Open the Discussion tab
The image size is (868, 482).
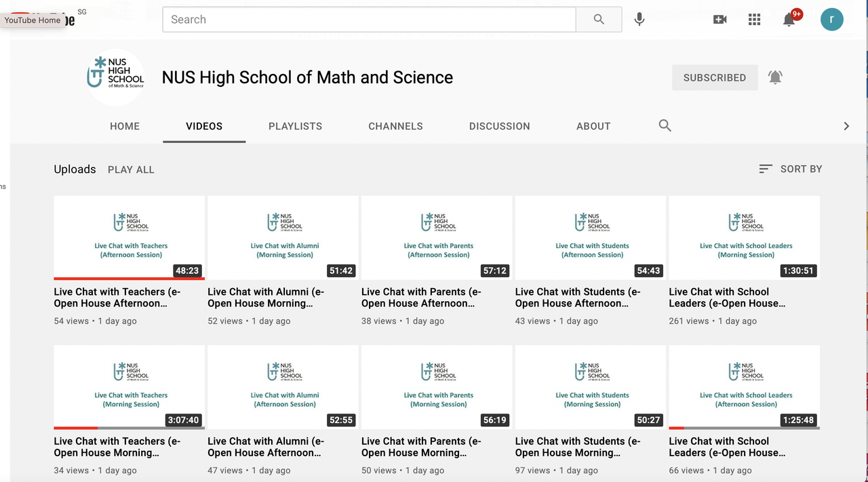click(500, 126)
